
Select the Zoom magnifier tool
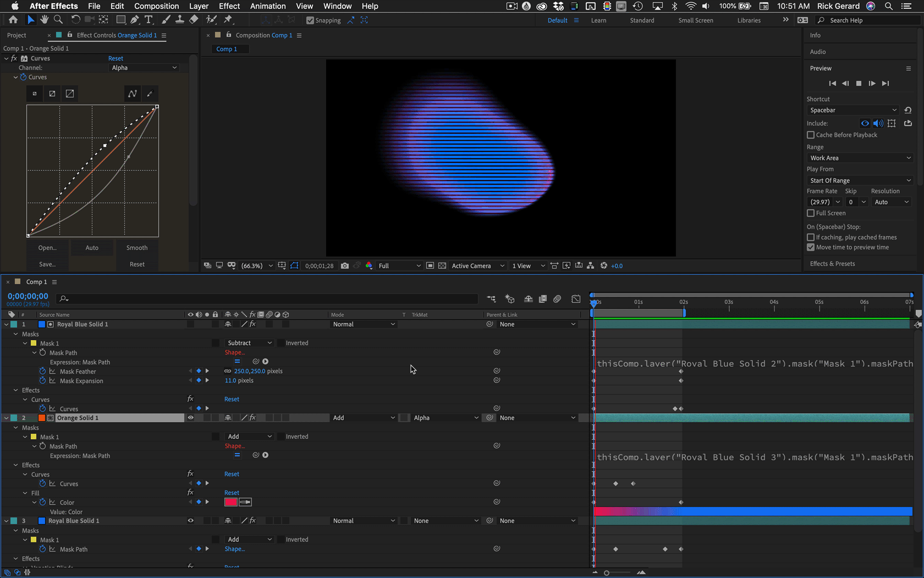58,20
